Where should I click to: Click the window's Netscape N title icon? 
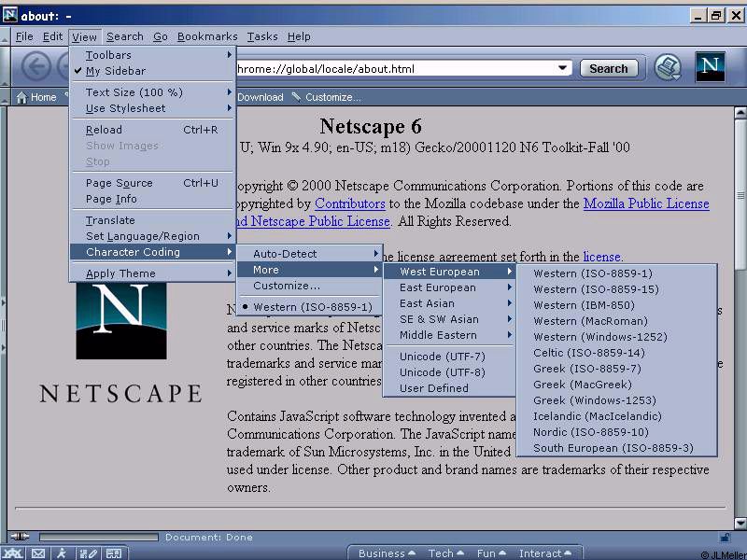10,15
